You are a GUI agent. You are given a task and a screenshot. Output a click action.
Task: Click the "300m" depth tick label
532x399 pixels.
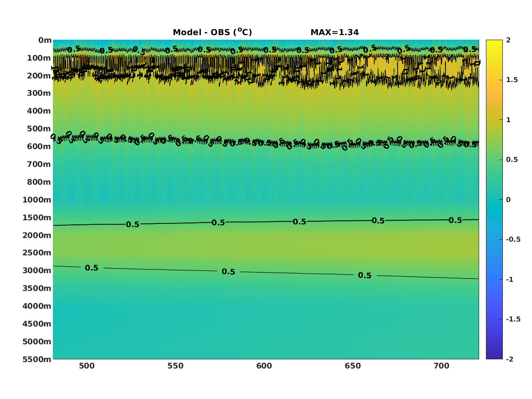39,93
